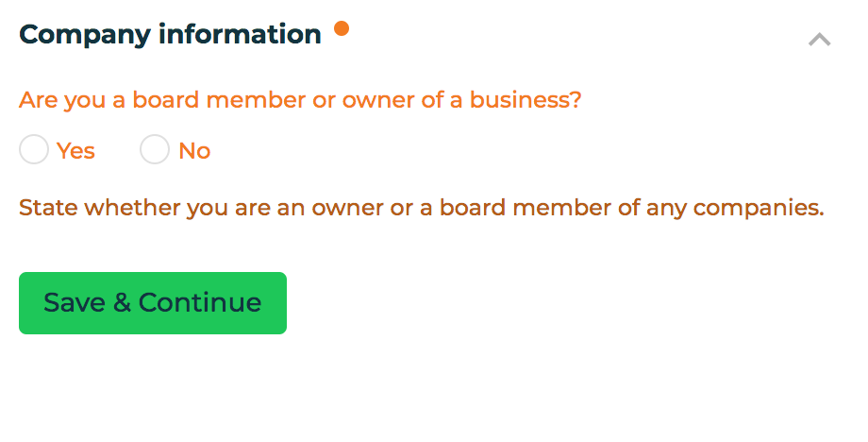Select the Yes radio button
Viewport: 868px width, 442px height.
tap(34, 149)
